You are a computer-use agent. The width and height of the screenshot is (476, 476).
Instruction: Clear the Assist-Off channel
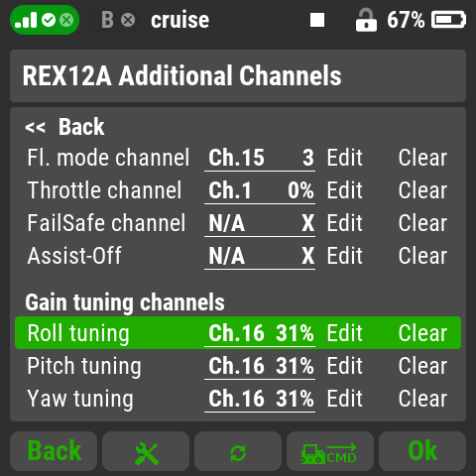[x=422, y=256]
